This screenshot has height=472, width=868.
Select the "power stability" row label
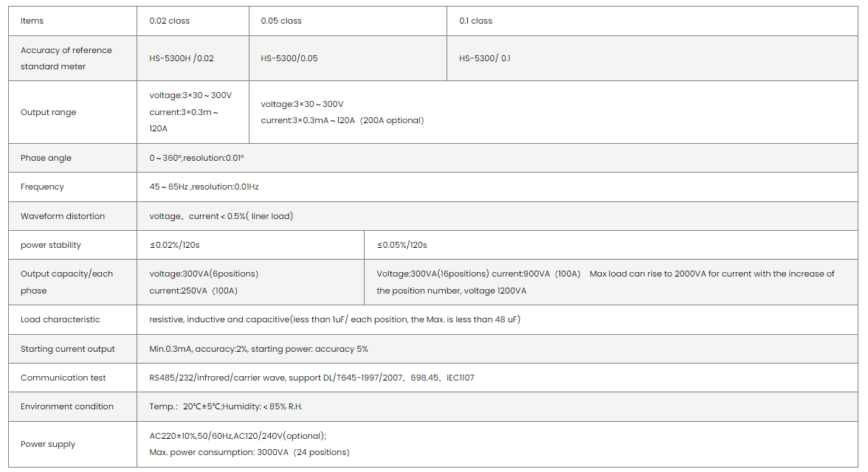51,245
